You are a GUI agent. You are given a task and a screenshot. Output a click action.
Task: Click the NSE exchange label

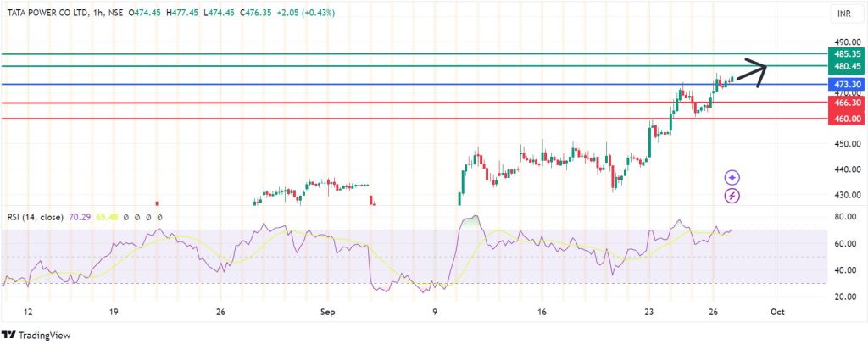(114, 13)
